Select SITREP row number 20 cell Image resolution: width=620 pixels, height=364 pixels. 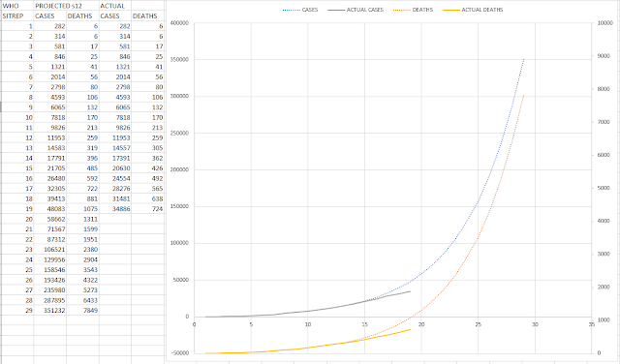click(17, 220)
